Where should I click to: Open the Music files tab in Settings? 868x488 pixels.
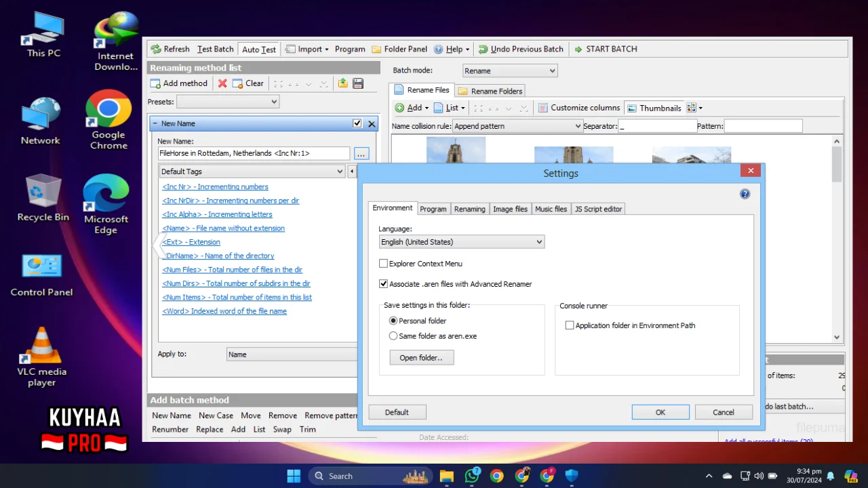551,209
